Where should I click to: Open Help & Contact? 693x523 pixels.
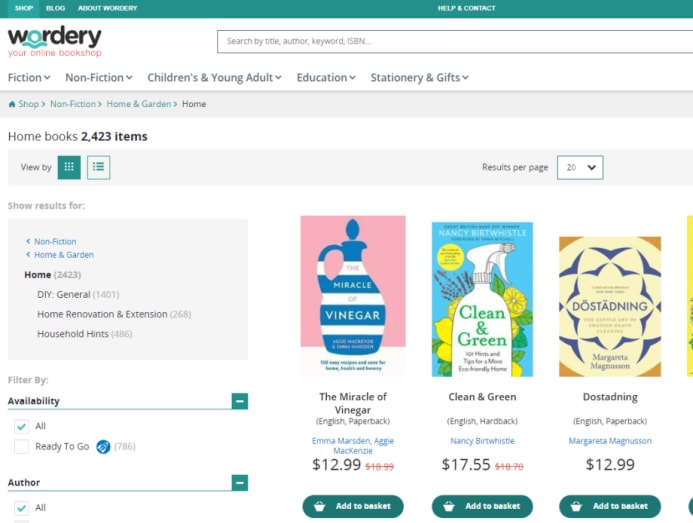[x=466, y=8]
